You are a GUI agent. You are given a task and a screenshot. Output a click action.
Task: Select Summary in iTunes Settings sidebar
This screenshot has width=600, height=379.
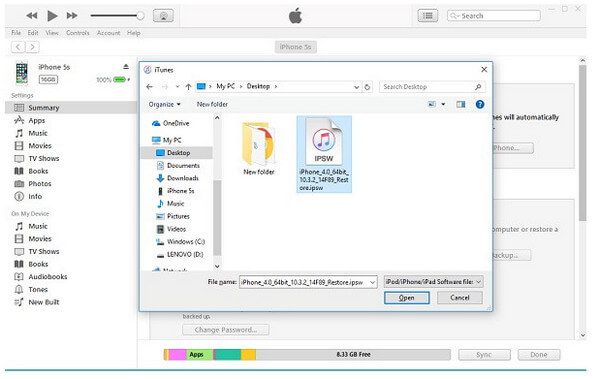tap(71, 108)
